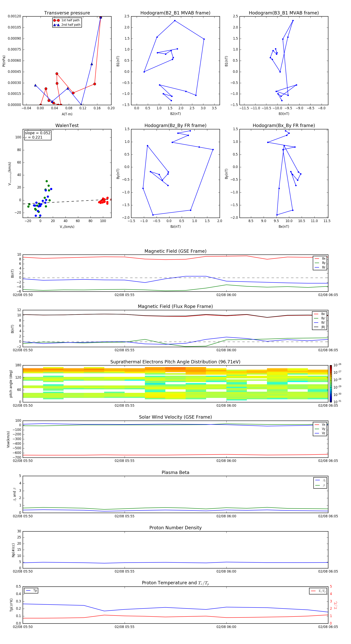
Task: Click the β legend entry in Plasma Beta
Action: pyautogui.click(x=320, y=485)
